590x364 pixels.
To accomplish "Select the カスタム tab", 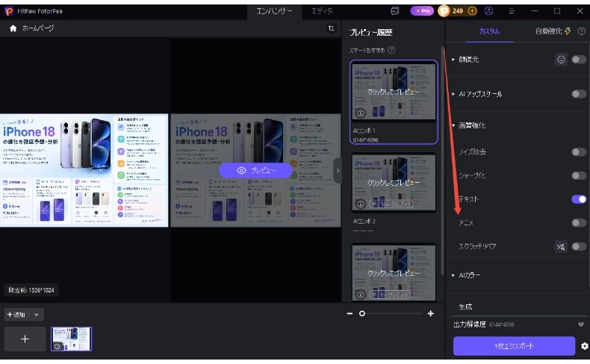I will (x=489, y=31).
